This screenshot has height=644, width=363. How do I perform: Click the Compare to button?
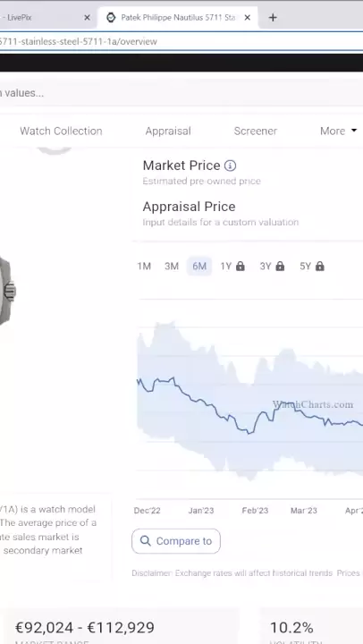click(176, 541)
